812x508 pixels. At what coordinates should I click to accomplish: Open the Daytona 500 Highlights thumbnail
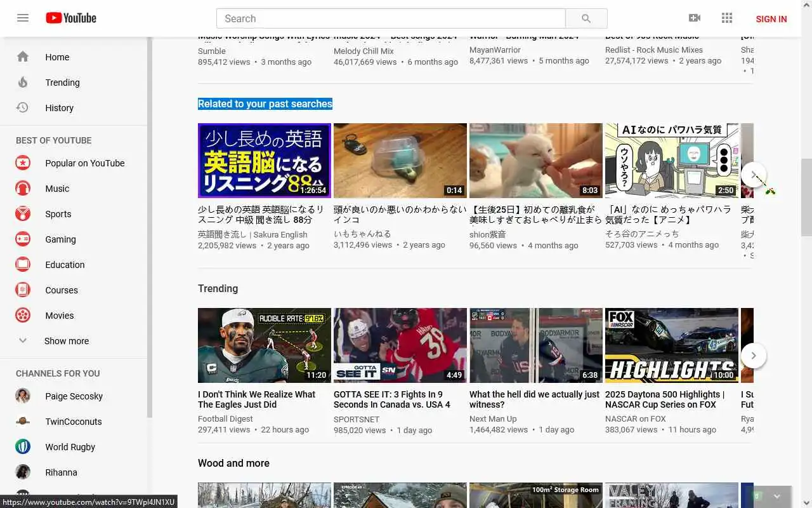672,345
